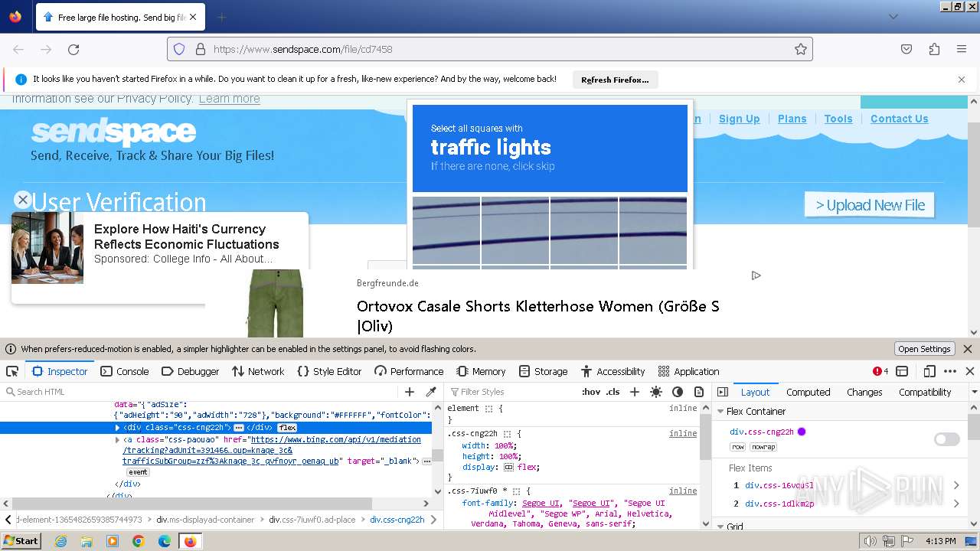Click the event badge on anchor node

(x=138, y=472)
